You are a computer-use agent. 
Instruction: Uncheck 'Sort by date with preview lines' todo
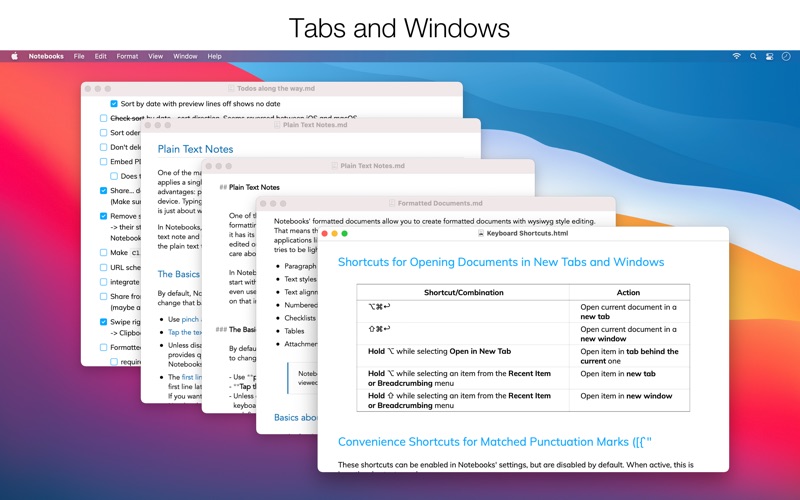(114, 104)
